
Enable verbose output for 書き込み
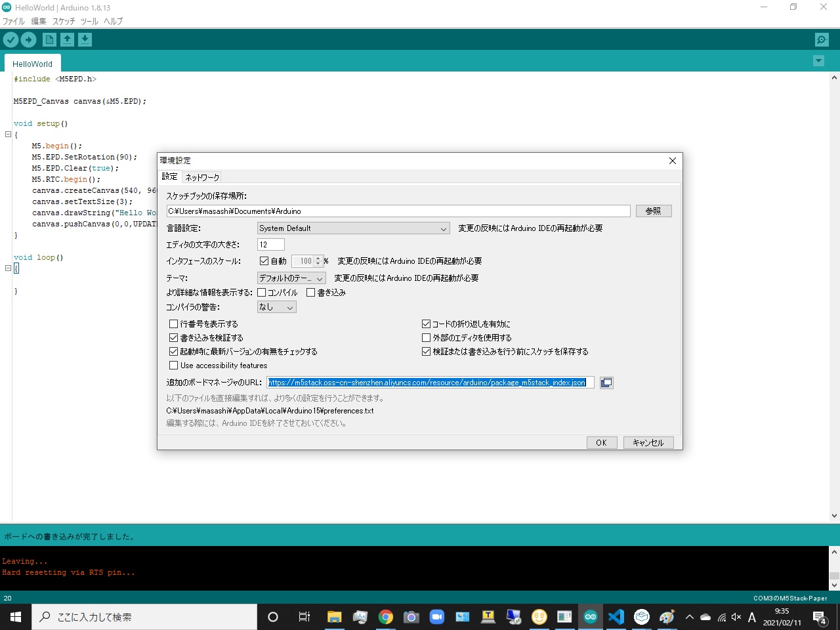[311, 293]
